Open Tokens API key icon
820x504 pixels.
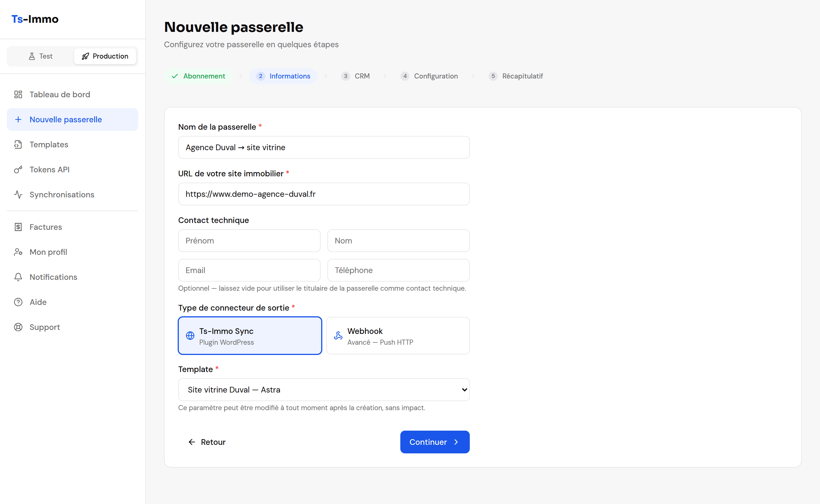pyautogui.click(x=18, y=169)
